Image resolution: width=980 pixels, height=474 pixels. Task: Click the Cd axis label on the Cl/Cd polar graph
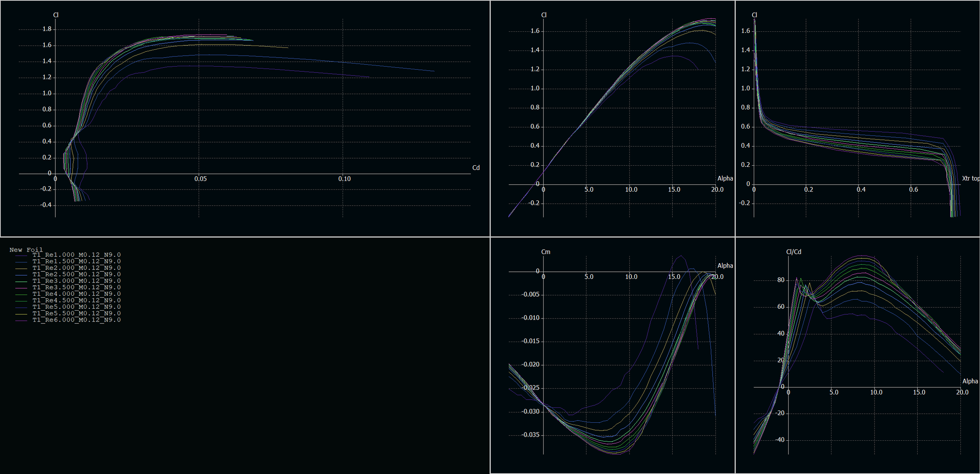(x=475, y=168)
